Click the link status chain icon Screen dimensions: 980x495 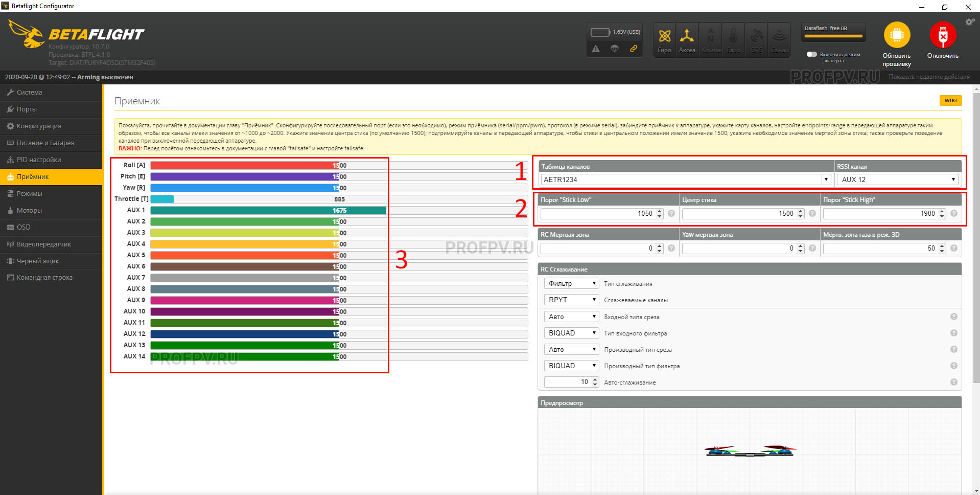tap(634, 49)
